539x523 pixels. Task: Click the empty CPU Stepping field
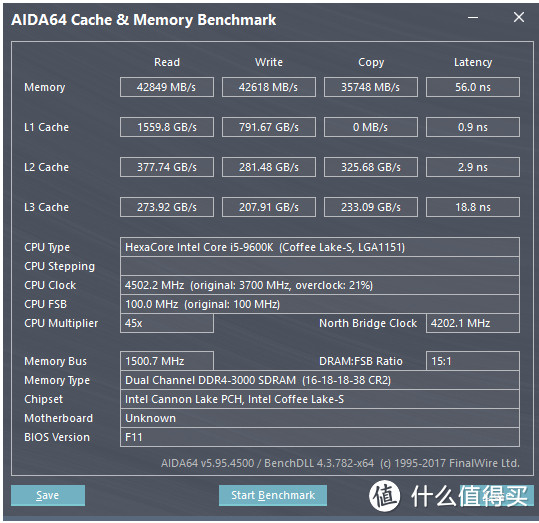320,266
